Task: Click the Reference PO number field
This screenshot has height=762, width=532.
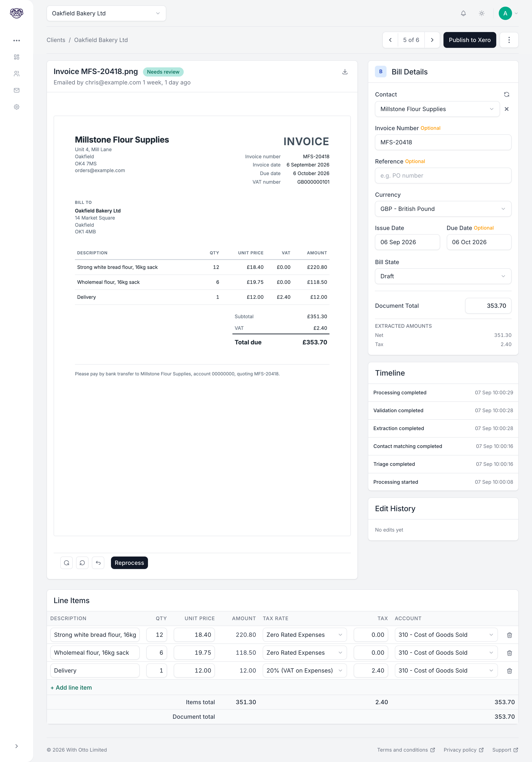Action: pos(443,176)
